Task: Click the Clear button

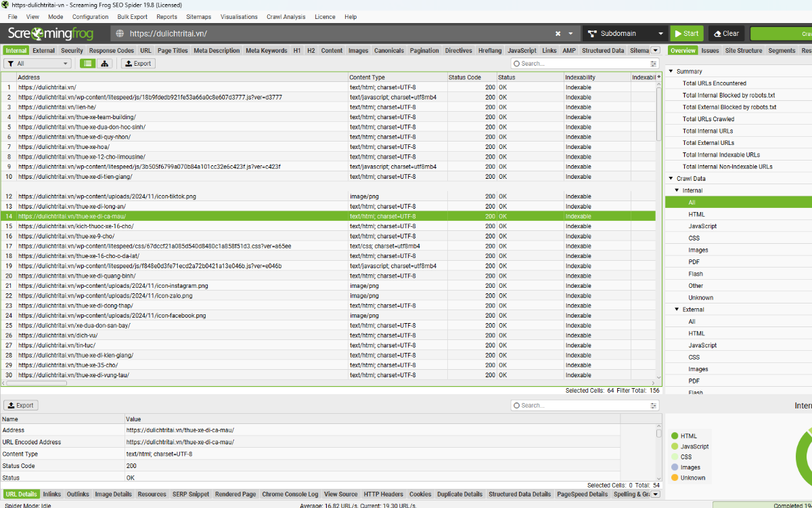Action: click(726, 33)
